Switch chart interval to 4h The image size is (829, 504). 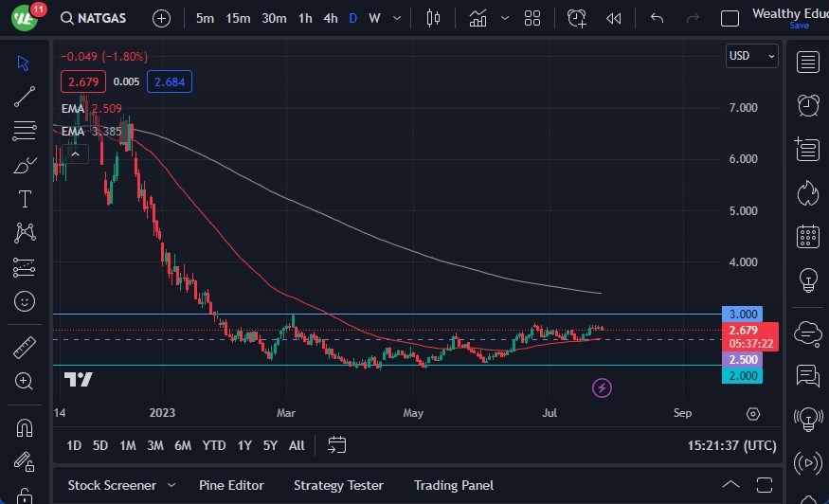[330, 18]
